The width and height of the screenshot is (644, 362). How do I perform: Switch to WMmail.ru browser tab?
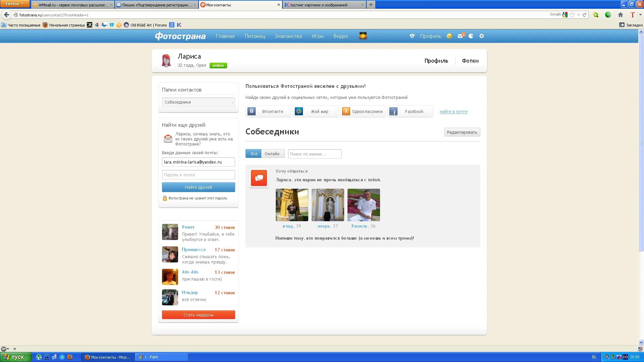72,5
